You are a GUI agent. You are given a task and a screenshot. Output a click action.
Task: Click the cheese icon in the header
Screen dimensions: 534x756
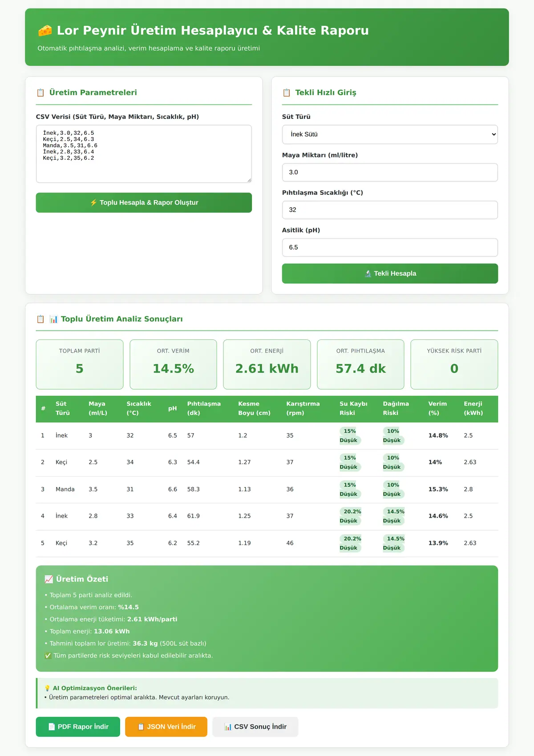click(x=45, y=30)
